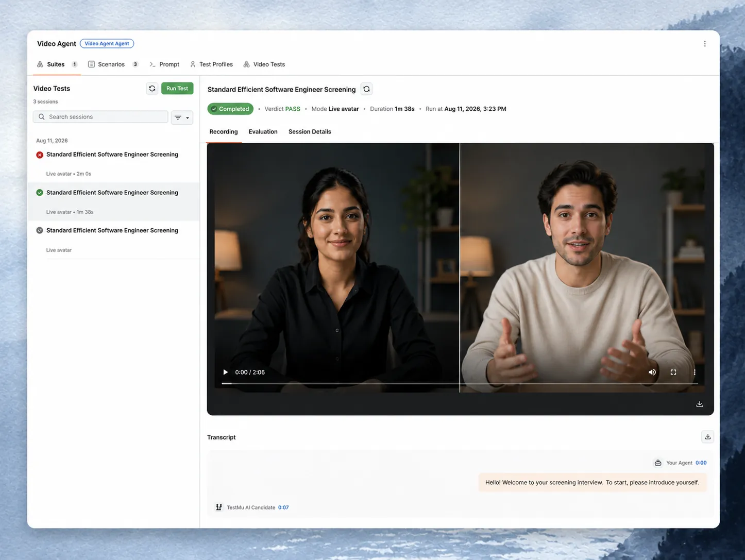Open the Test Profiles tab
745x560 pixels.
click(211, 64)
